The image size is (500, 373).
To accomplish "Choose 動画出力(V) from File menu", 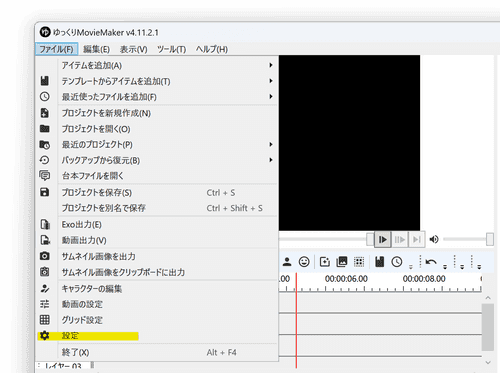I will 157,240.
